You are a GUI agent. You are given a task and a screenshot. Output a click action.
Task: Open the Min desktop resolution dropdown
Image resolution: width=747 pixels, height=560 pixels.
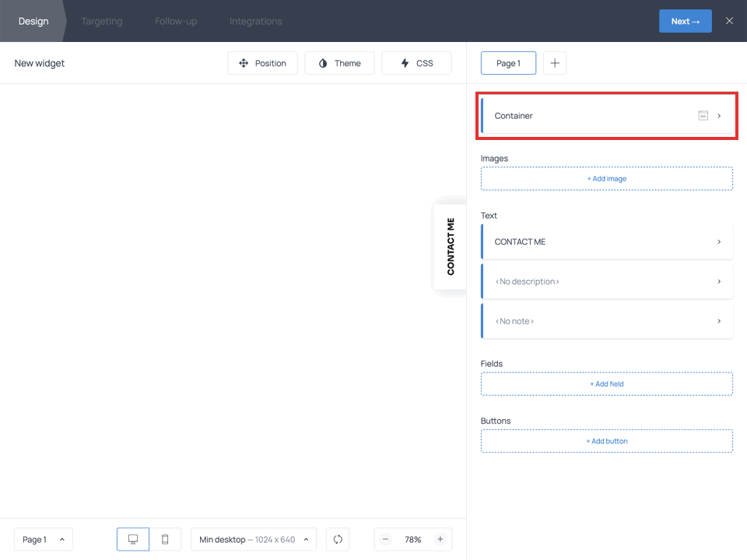(x=253, y=539)
